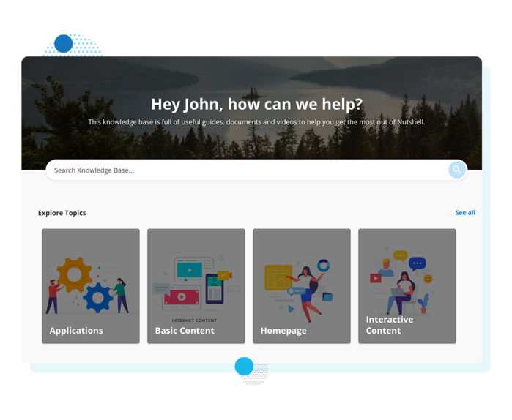Click the donut chart in Homepage card
The height and width of the screenshot is (420, 512).
point(323,266)
